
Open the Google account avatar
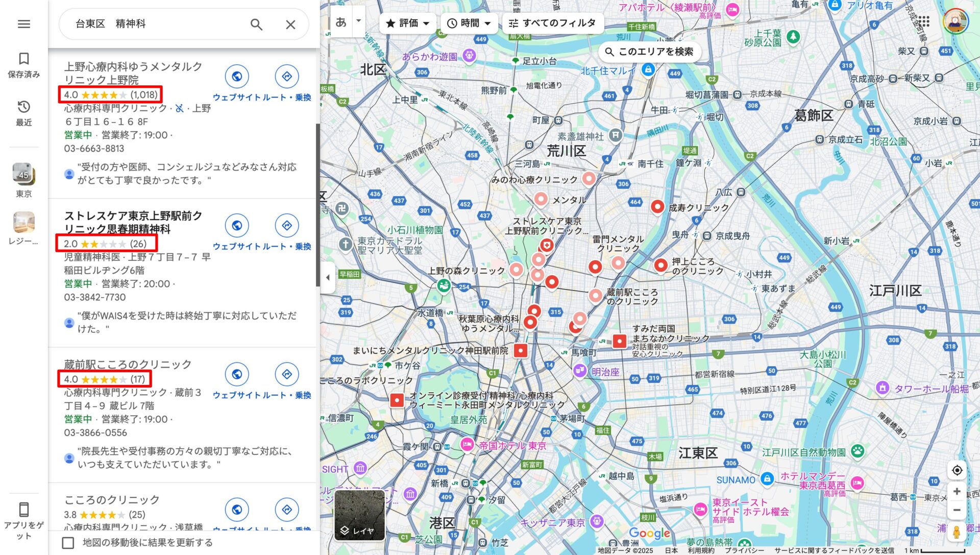(955, 21)
